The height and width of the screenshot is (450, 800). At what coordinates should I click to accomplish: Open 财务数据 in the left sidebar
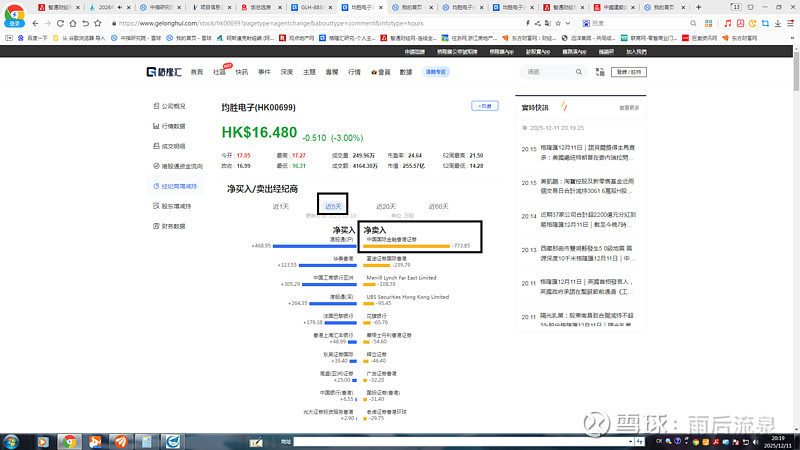(x=169, y=226)
